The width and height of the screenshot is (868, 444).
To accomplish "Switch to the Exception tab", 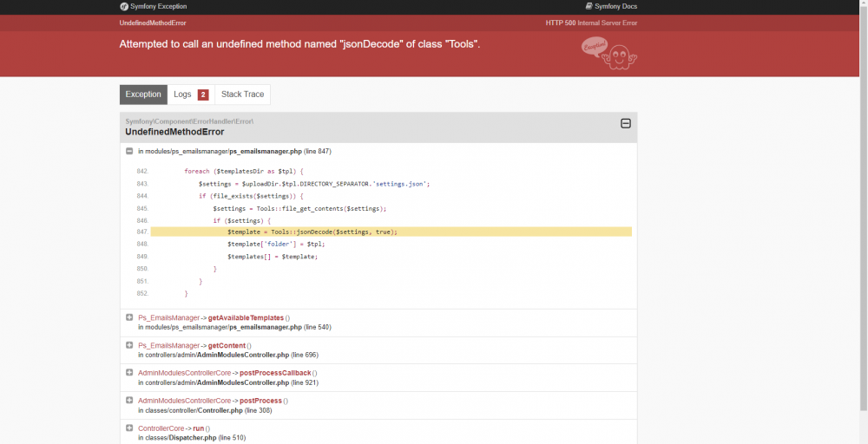I will [143, 95].
